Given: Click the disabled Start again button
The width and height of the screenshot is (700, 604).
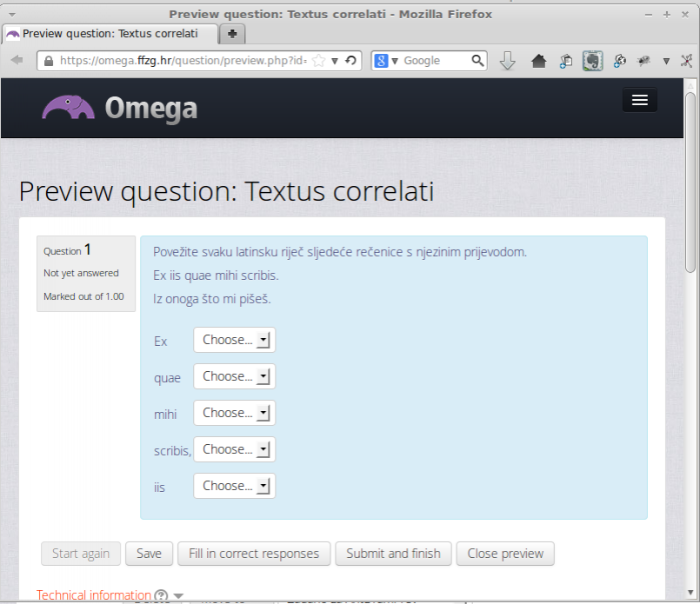Looking at the screenshot, I should click(81, 554).
